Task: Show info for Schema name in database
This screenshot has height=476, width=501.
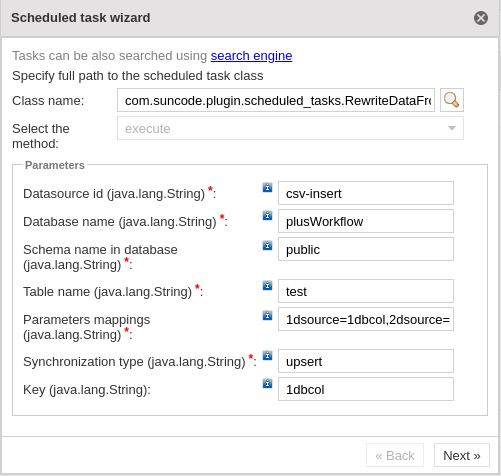Action: 267,245
